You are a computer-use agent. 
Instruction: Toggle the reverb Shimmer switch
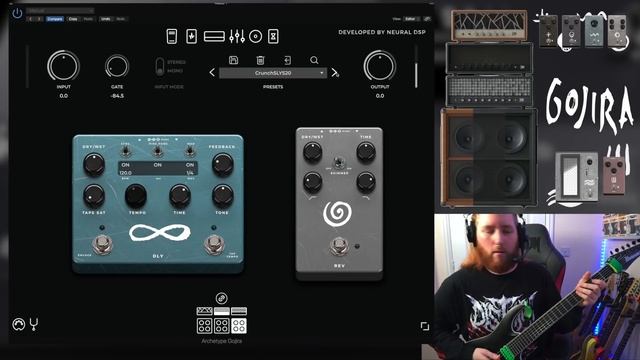[x=338, y=163]
